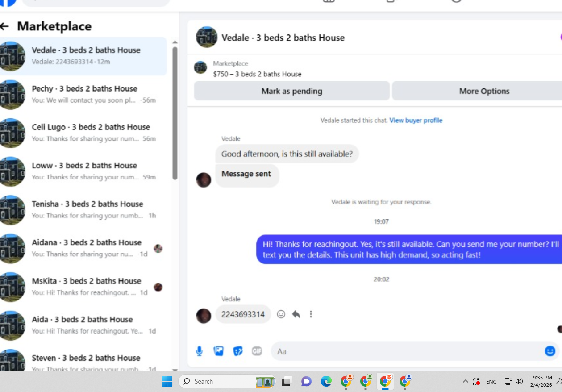Open the GIF picker

click(x=257, y=351)
